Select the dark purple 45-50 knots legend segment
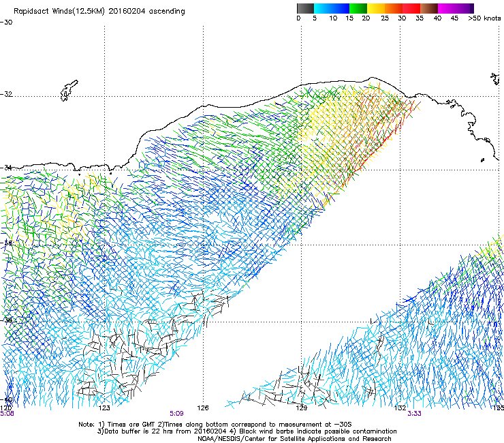Screen dimensions: 504x443 pyautogui.click(x=464, y=8)
